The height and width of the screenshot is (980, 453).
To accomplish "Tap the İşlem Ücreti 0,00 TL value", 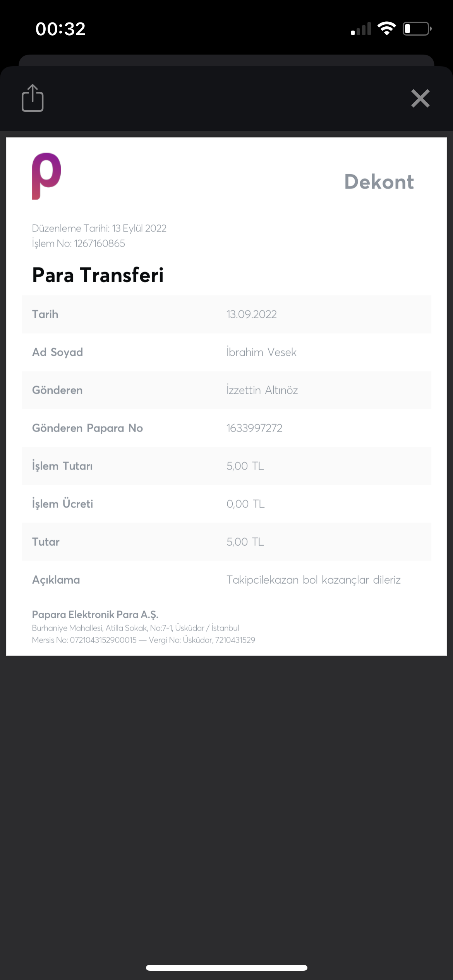I will coord(245,504).
